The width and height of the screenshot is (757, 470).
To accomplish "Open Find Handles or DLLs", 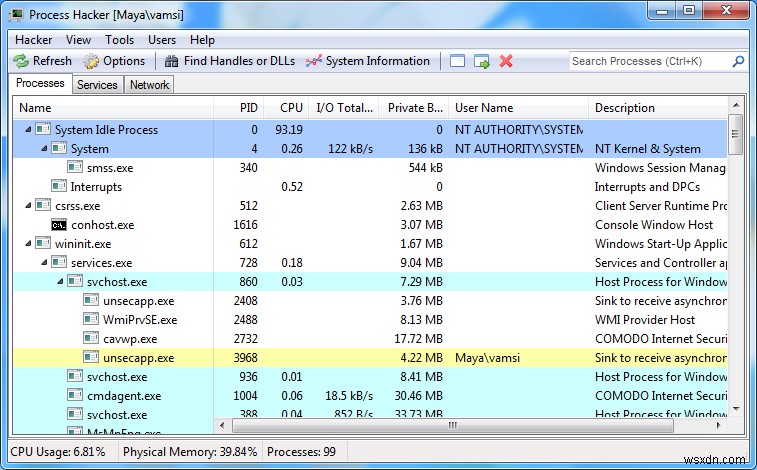I will pyautogui.click(x=230, y=61).
